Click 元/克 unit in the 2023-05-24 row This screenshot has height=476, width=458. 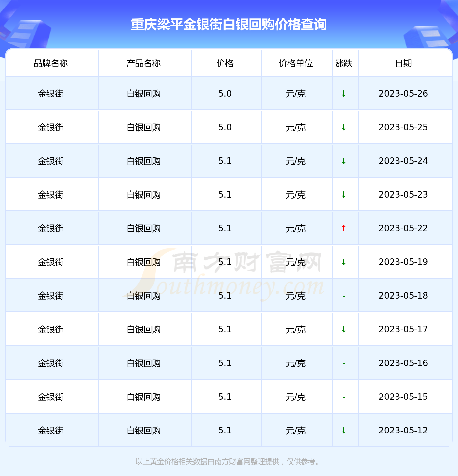point(296,161)
